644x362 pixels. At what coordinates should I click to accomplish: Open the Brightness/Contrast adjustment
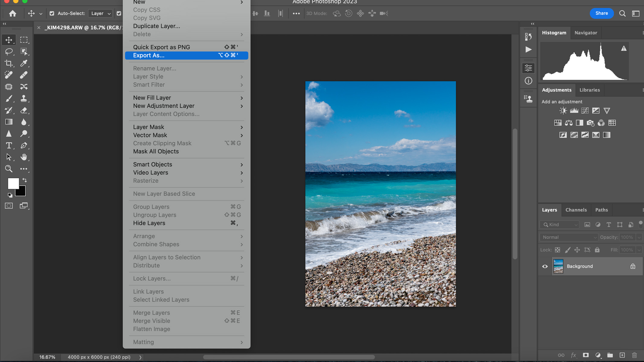click(563, 110)
